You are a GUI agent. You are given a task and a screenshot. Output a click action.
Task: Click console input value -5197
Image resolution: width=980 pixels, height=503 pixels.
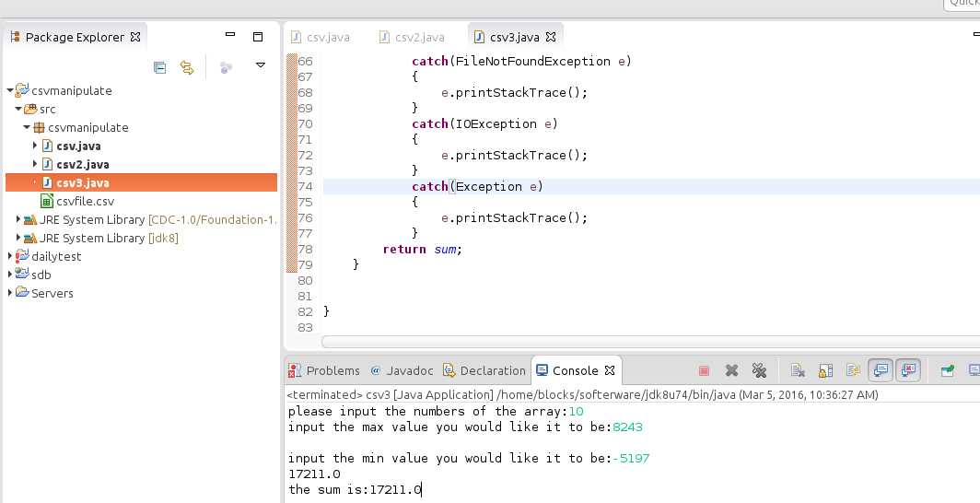(631, 458)
